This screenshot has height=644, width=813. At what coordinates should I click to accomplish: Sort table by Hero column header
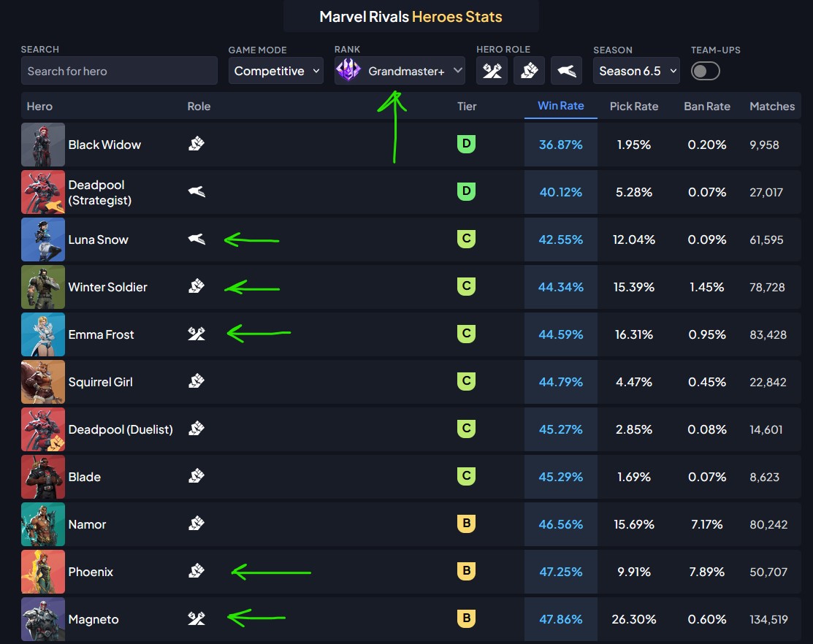click(39, 106)
